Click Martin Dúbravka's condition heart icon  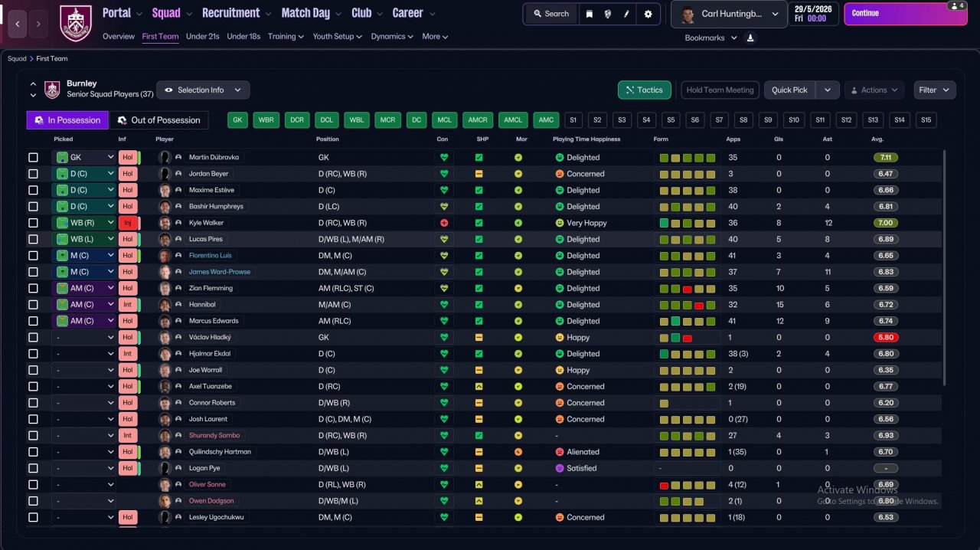click(443, 157)
